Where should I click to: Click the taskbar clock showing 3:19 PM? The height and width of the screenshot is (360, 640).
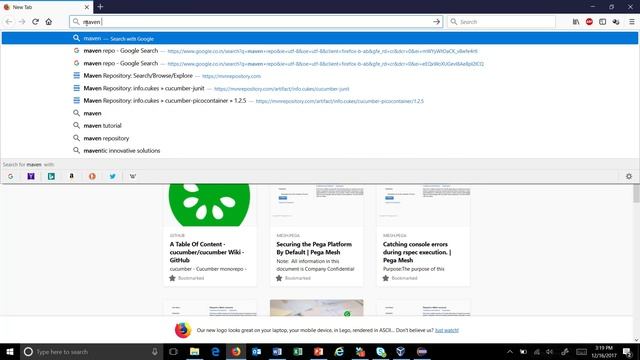605,351
